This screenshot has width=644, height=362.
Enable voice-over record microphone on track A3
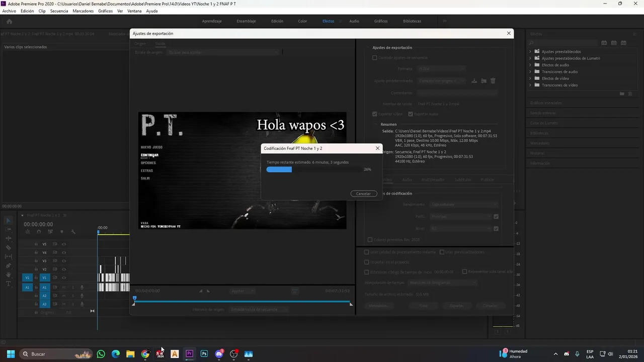[82, 304]
